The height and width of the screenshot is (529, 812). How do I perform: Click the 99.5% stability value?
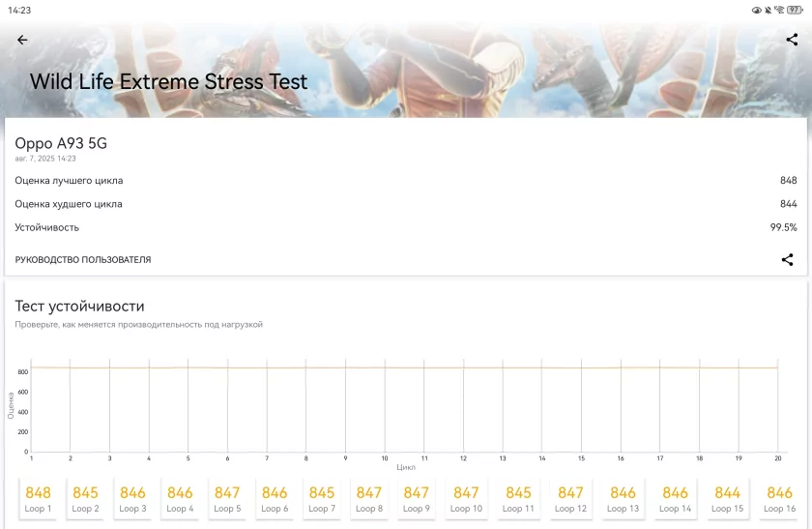click(784, 227)
